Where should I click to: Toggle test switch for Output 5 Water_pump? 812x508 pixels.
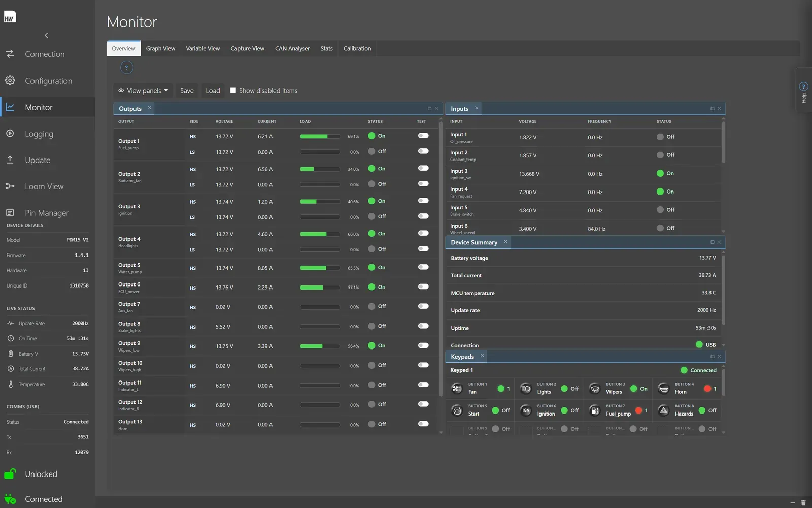(x=423, y=267)
